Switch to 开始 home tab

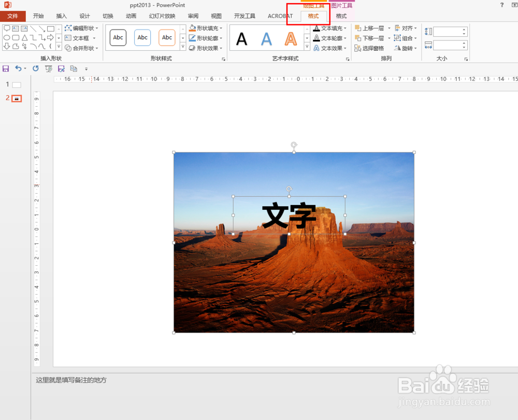pos(38,16)
